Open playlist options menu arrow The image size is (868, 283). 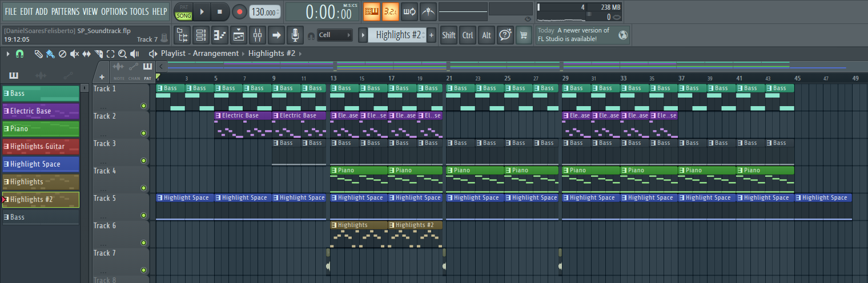pos(7,54)
